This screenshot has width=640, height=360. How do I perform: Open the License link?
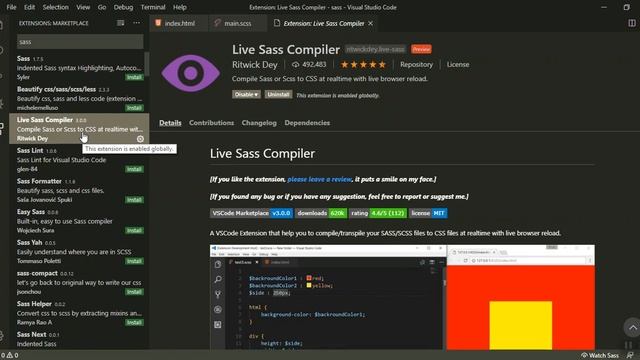tap(458, 64)
